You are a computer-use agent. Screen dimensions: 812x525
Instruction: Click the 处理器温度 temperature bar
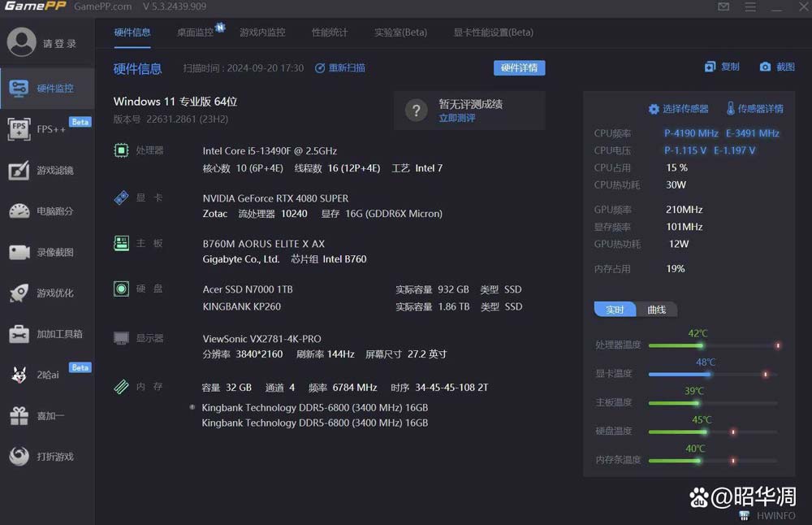tap(712, 345)
